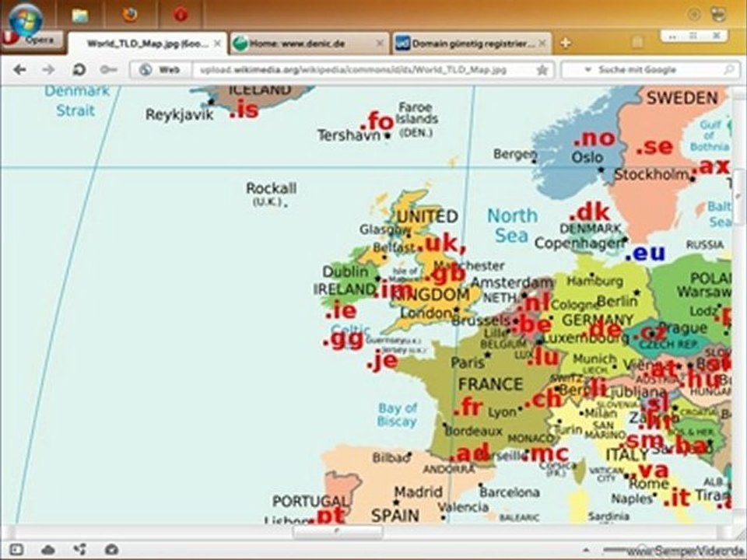The width and height of the screenshot is (747, 560).
Task: Open the file explorer taskbar icon
Action: 80,16
